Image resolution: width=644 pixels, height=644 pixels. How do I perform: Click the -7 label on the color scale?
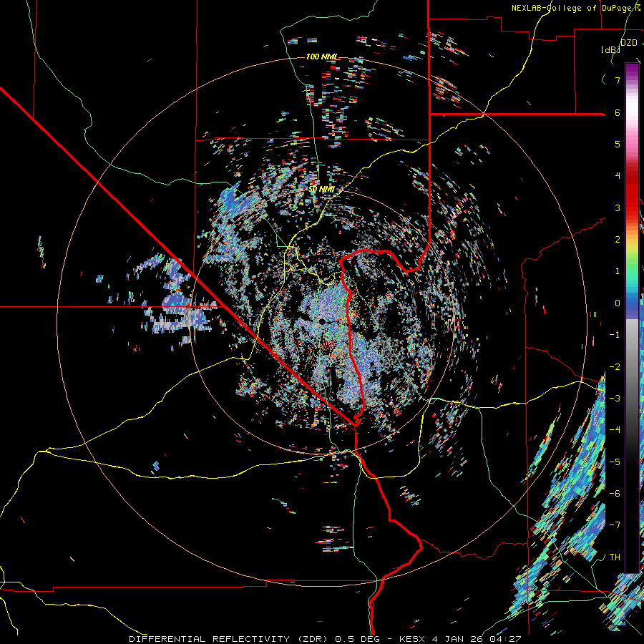coord(615,525)
